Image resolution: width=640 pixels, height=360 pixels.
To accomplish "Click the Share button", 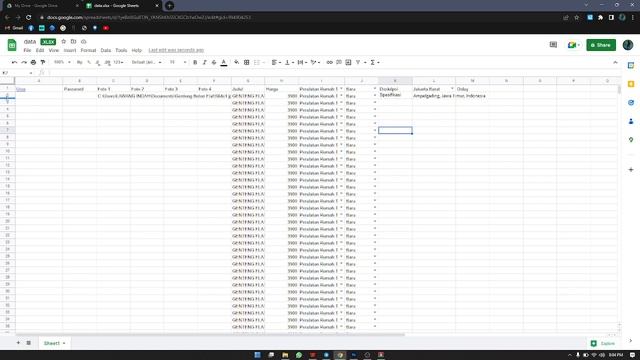I will (601, 45).
